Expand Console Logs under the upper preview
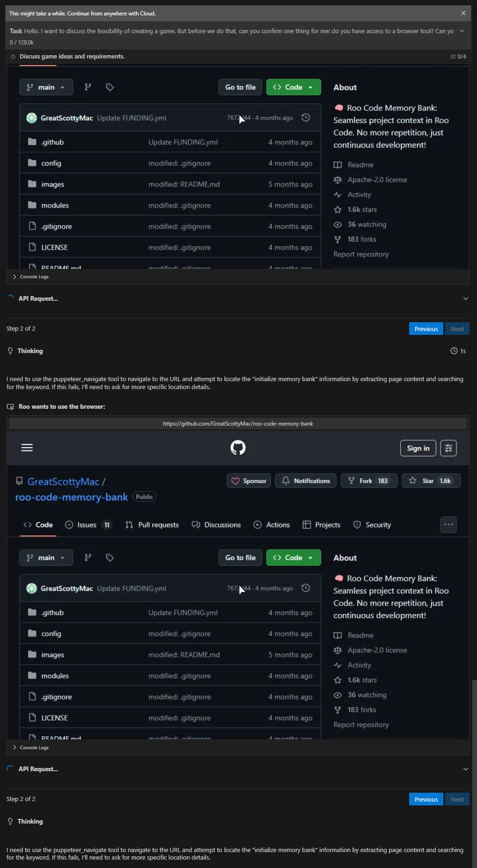Viewport: 477px width, 868px height. (x=31, y=277)
